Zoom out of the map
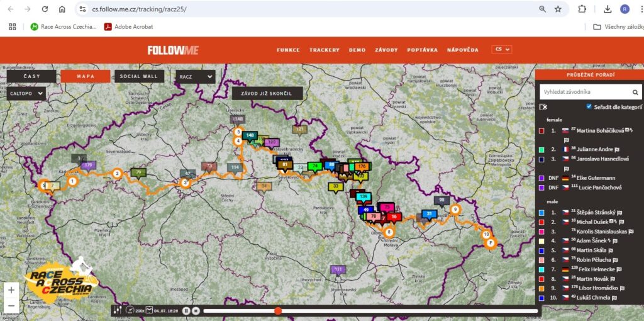Image resolution: width=644 pixels, height=321 pixels. [11, 306]
